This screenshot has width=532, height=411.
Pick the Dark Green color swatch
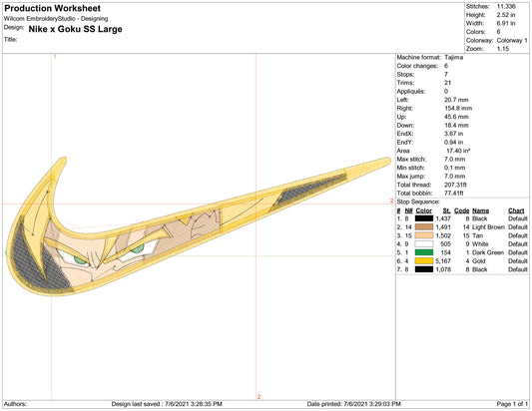[424, 252]
